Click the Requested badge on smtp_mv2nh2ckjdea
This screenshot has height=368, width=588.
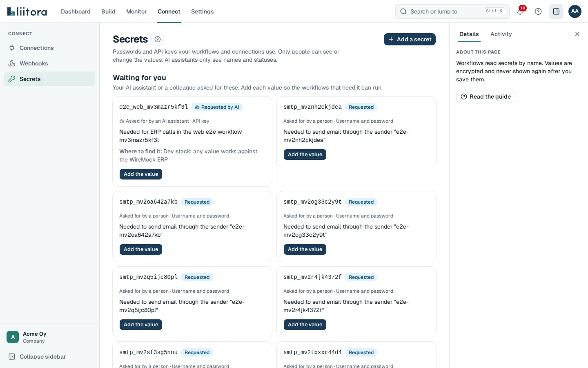click(361, 107)
